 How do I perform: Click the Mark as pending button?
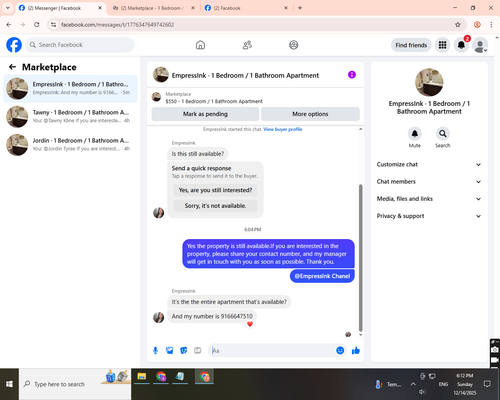pyautogui.click(x=205, y=114)
